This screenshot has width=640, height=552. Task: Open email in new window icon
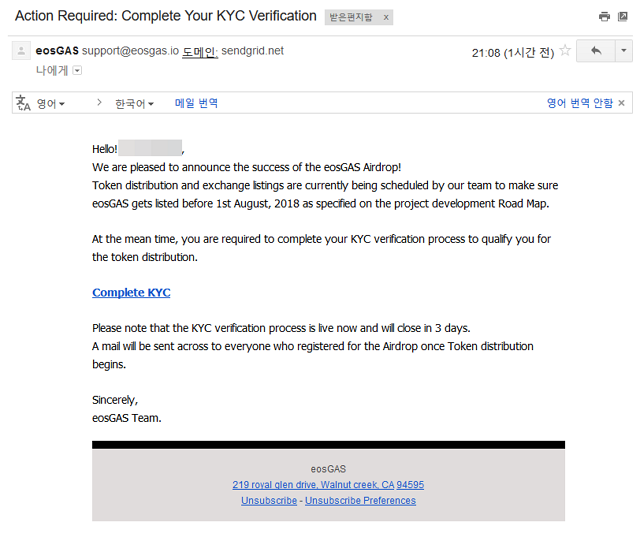[x=624, y=16]
